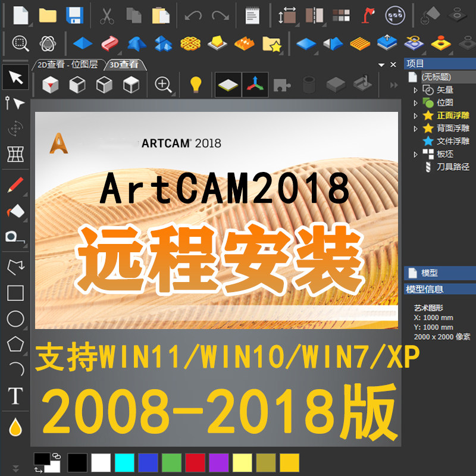The height and width of the screenshot is (476, 476).
Task: Toggle the grey material block display
Action: [x=336, y=84]
